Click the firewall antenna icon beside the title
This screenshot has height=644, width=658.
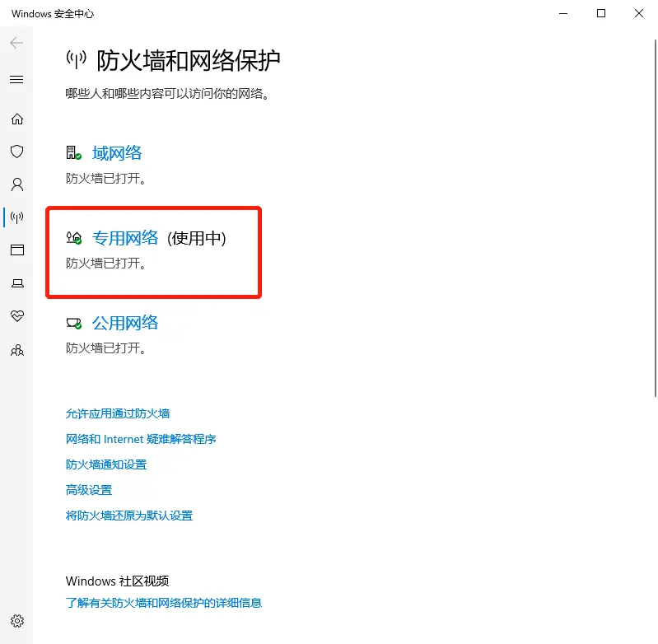[x=77, y=60]
